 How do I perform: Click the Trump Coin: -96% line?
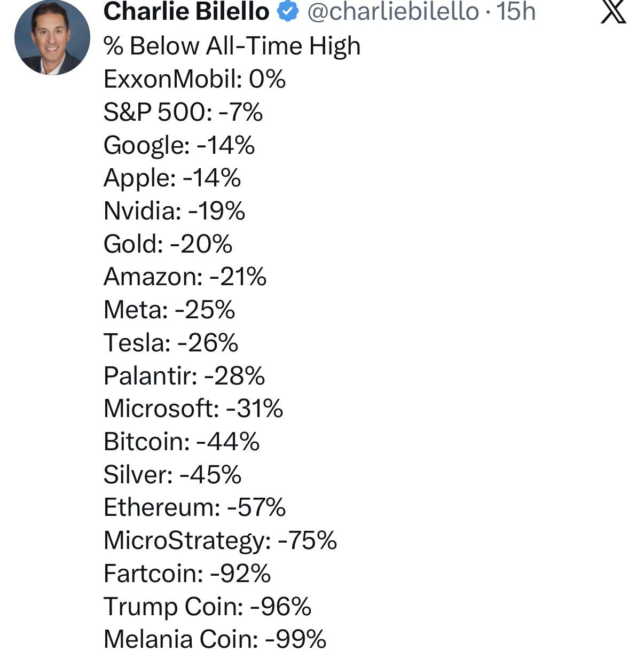coord(207,607)
